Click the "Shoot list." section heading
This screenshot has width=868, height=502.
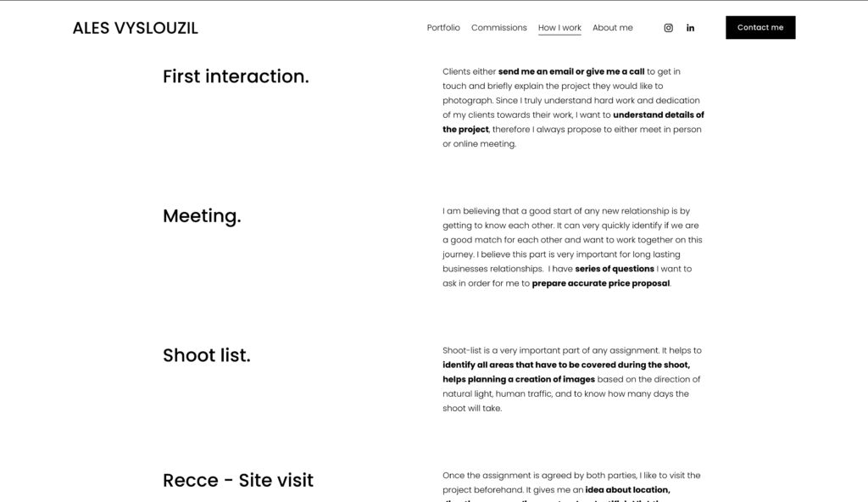pyautogui.click(x=206, y=355)
